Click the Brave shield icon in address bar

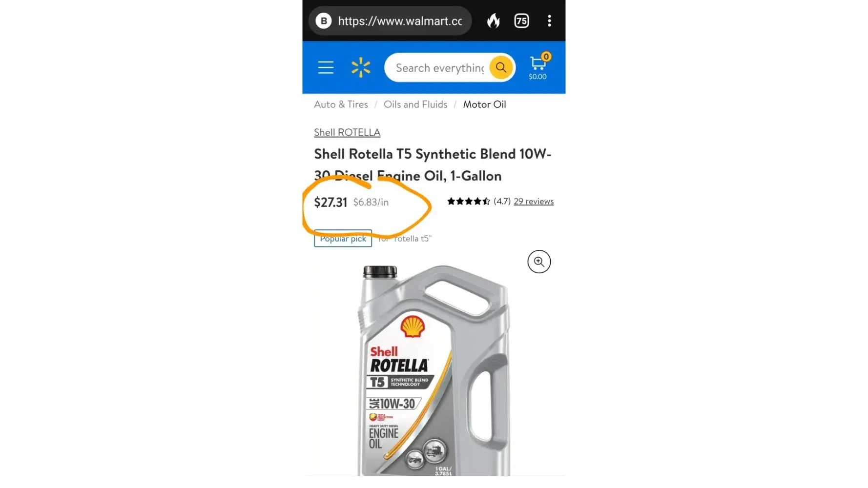[324, 21]
